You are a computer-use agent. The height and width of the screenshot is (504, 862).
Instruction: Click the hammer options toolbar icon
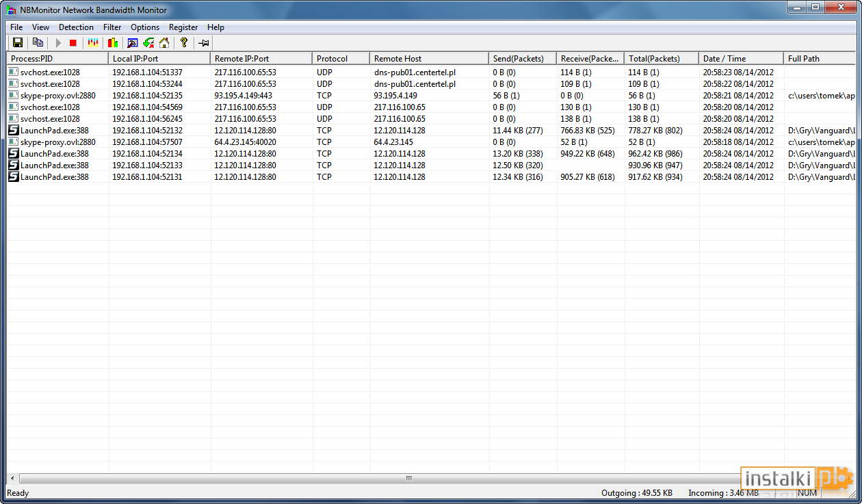(133, 42)
